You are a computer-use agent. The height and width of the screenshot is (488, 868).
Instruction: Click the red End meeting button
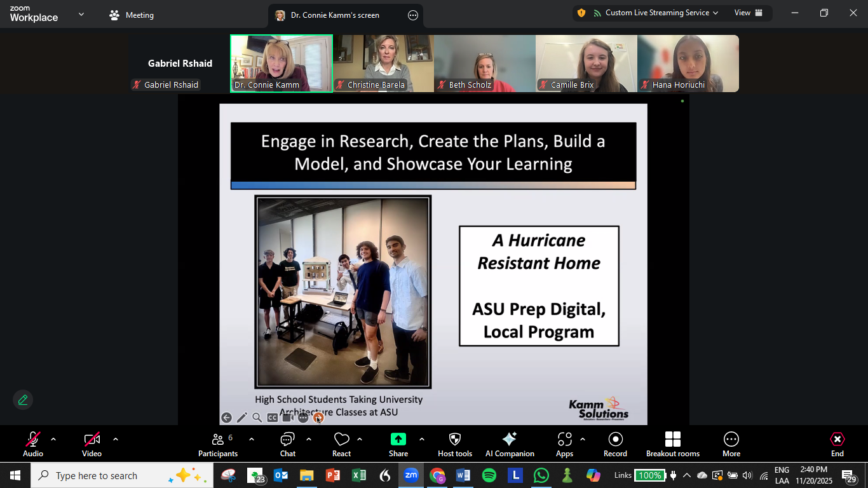[x=837, y=444]
